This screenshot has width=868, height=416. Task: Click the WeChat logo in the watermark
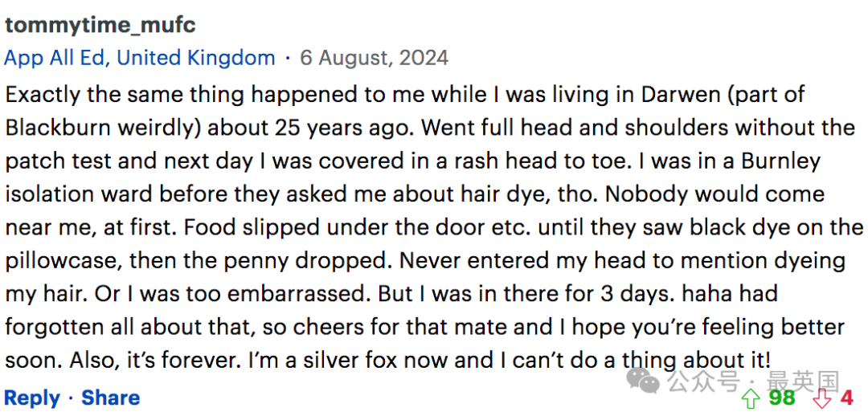coord(642,381)
